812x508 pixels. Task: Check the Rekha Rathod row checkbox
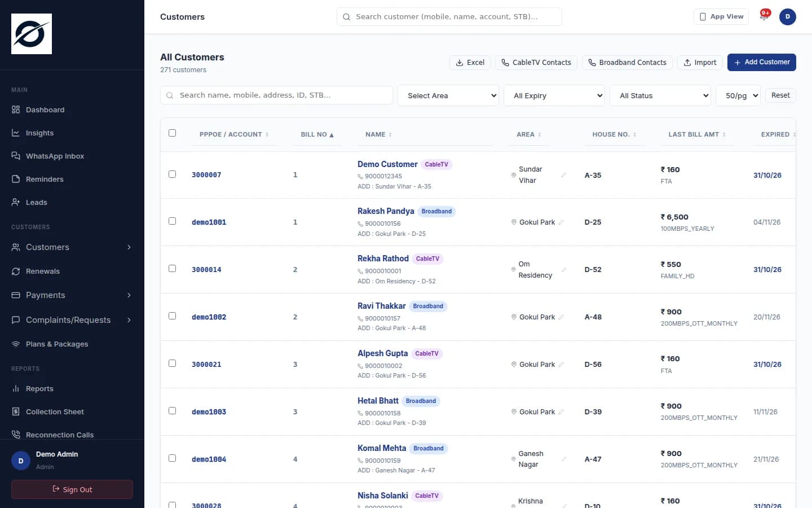173,269
